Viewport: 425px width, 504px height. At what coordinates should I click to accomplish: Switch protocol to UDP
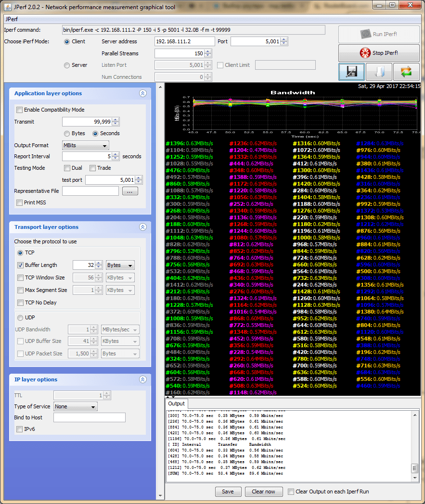pos(19,317)
